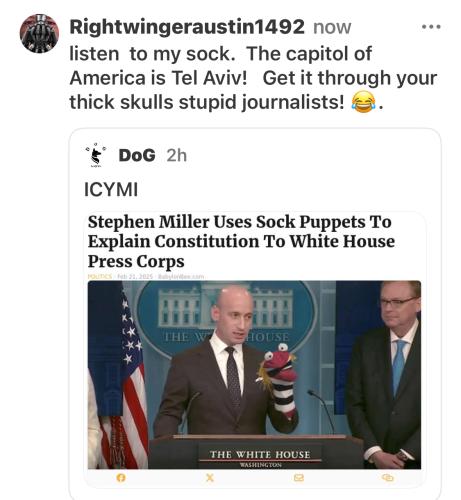Screen dimensions: 461x500
Task: Click the Rightwingeraustin1492 username
Action: pyautogui.click(x=187, y=27)
